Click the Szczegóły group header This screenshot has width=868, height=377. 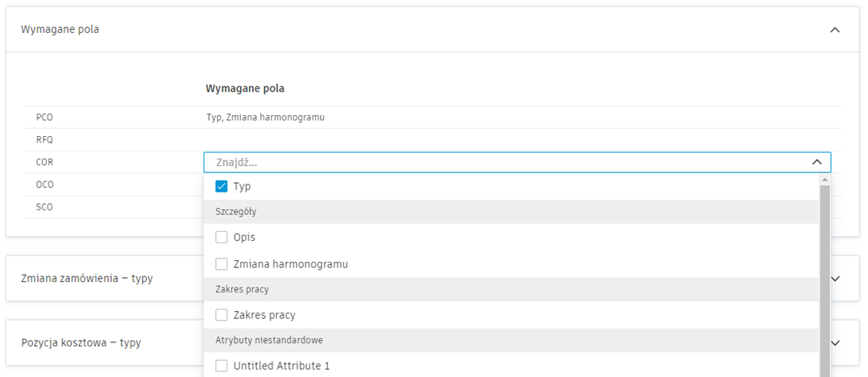coord(234,212)
